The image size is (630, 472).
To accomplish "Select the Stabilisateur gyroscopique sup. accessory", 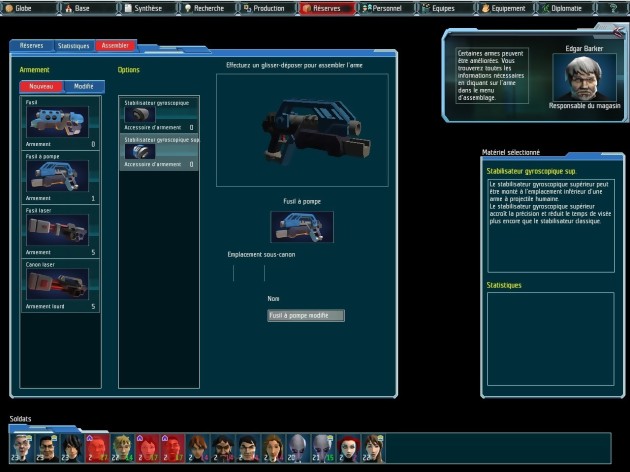I will [x=159, y=153].
